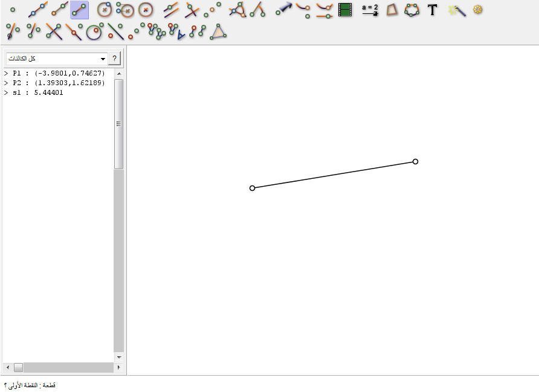Click the horizontal scrollbar right arrow
The height and width of the screenshot is (392, 539).
point(118,367)
